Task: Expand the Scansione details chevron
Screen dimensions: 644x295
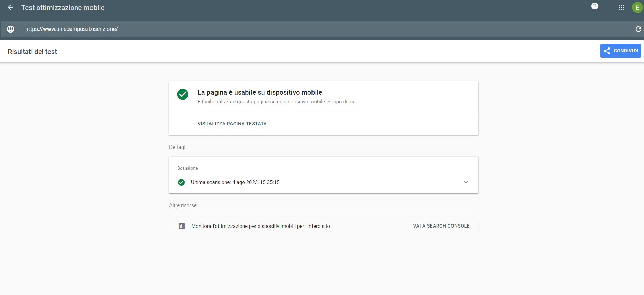Action: click(x=466, y=182)
